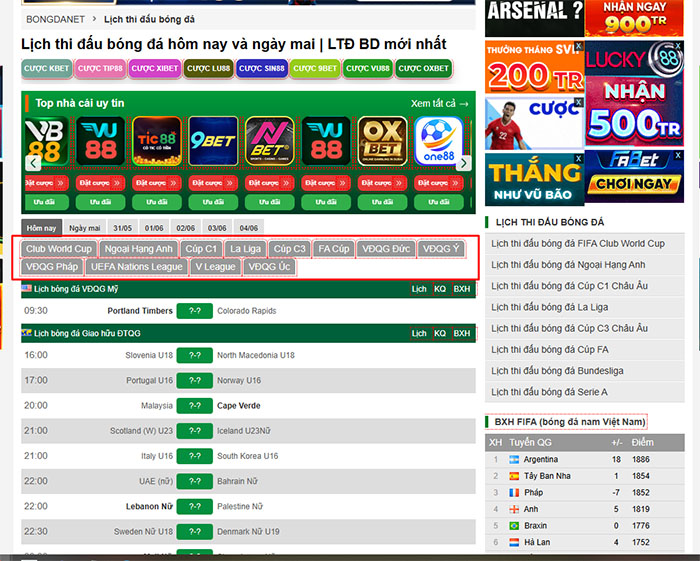Filter by VĐQG Ý
Image resolution: width=700 pixels, height=561 pixels.
point(441,249)
